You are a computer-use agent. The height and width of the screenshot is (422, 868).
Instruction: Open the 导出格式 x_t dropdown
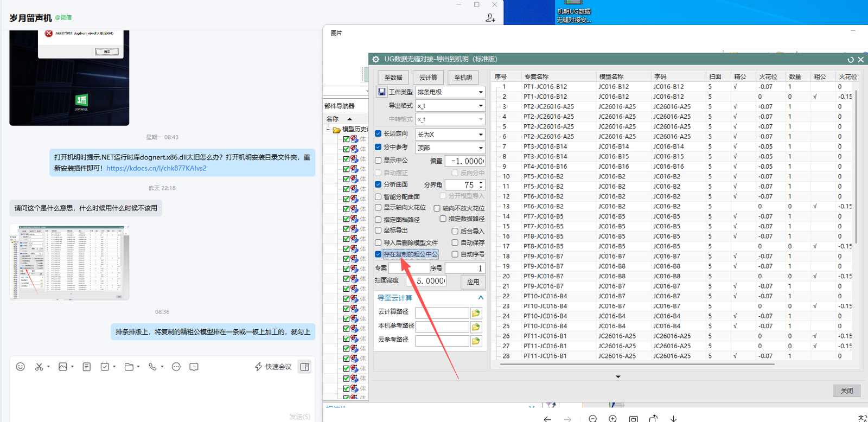[450, 106]
